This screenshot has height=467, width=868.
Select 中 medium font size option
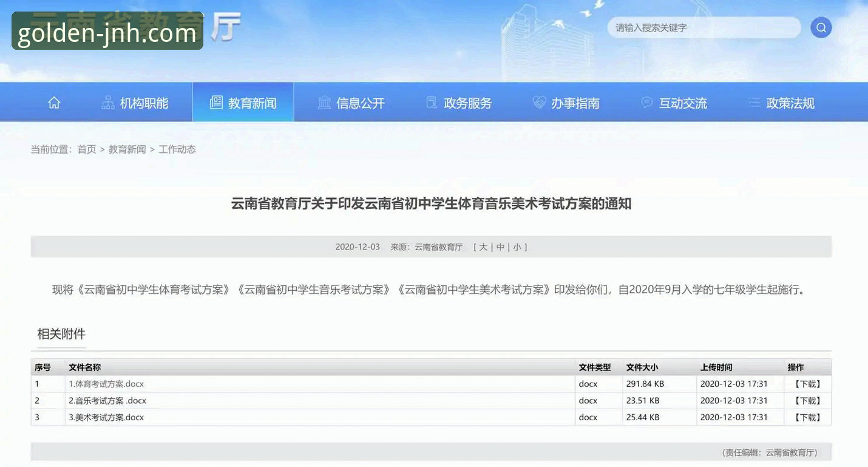(x=500, y=247)
